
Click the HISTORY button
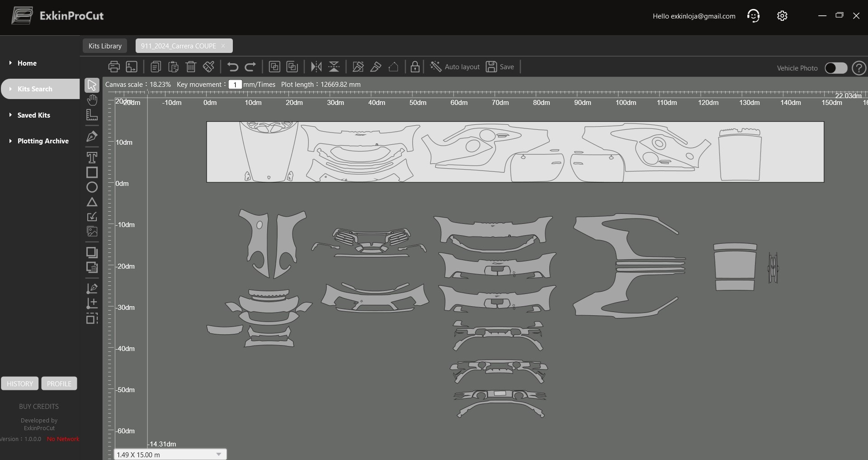20,384
